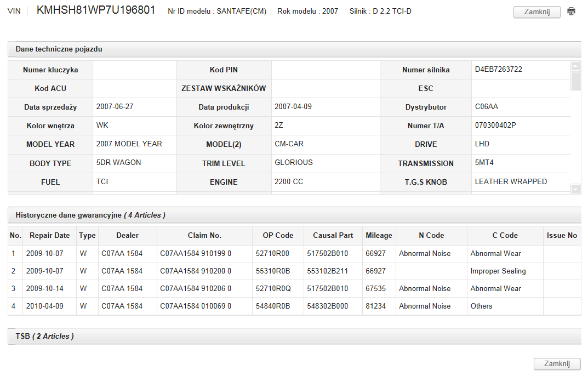Click the WK interior color value

102,126
